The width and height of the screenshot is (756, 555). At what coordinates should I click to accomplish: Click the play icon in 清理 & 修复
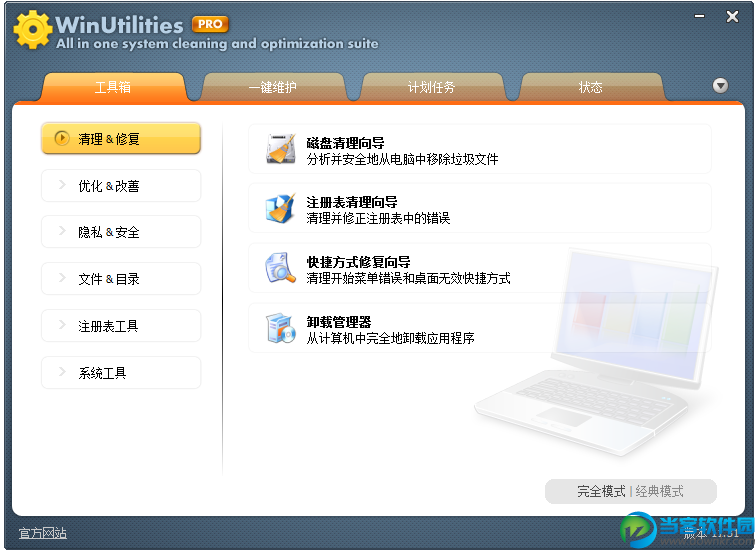[62, 138]
